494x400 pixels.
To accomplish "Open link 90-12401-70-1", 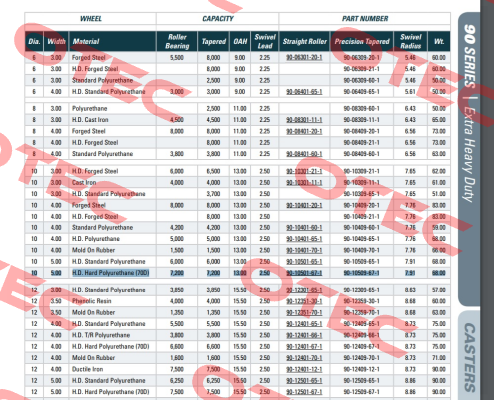I will point(304,358).
